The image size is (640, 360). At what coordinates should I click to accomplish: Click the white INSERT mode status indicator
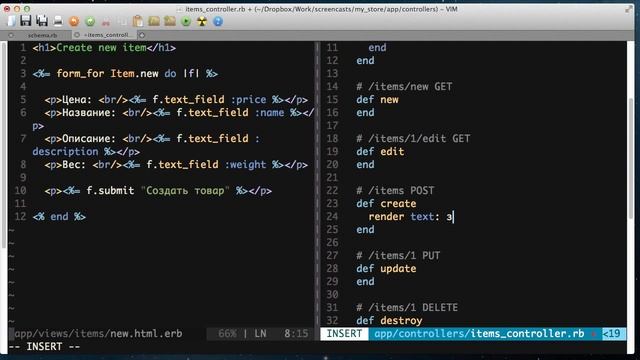(x=344, y=334)
